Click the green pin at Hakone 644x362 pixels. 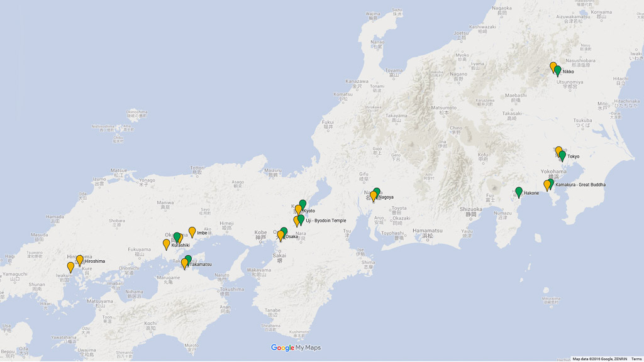click(519, 192)
